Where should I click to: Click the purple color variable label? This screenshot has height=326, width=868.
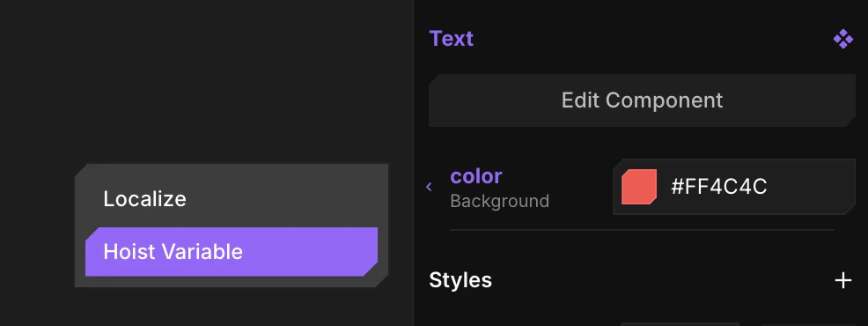coord(476,176)
